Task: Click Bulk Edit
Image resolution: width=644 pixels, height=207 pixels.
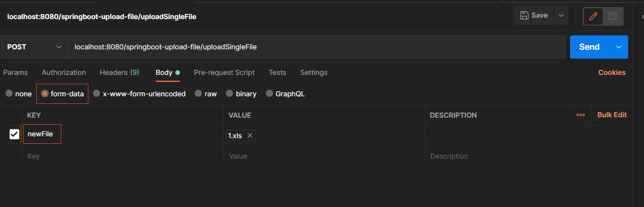Action: (611, 115)
